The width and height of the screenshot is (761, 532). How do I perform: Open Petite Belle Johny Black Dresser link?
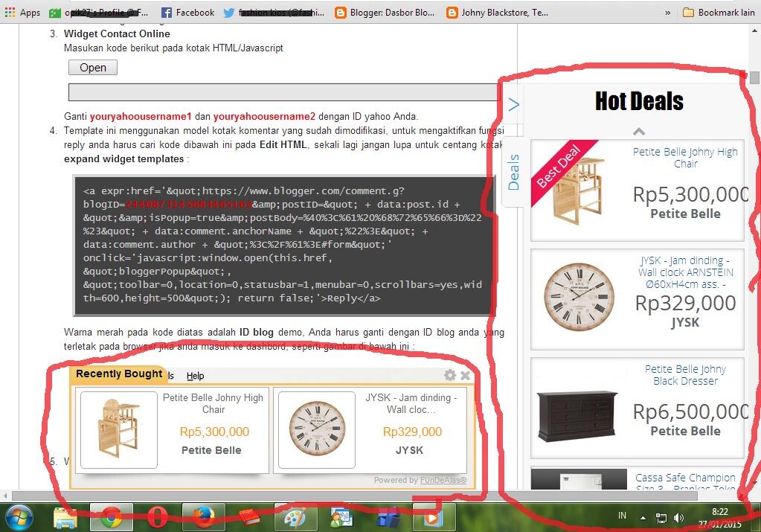(x=685, y=375)
